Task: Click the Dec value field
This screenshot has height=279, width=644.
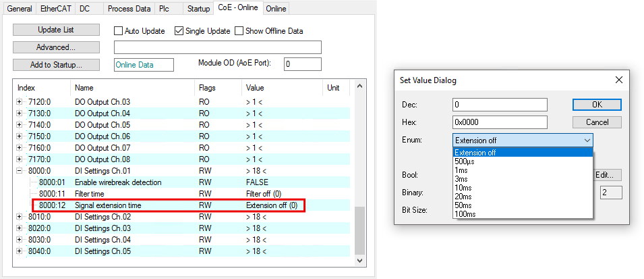Action: click(x=500, y=105)
